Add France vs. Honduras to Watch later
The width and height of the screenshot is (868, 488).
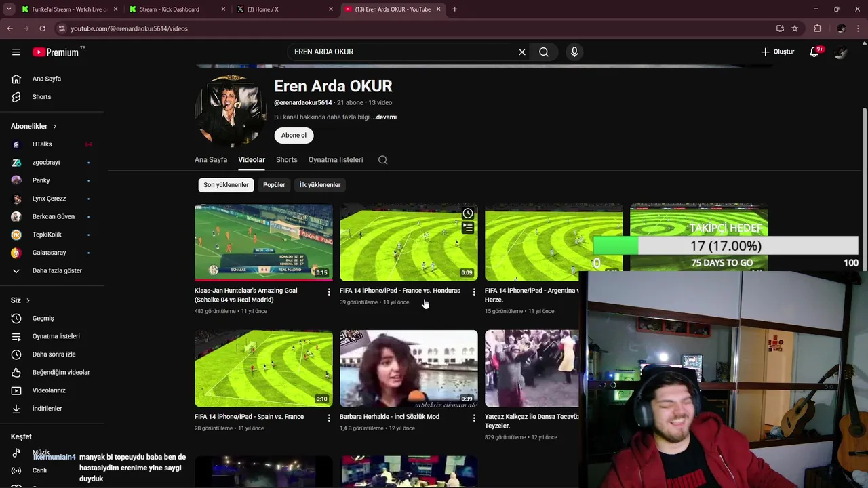click(468, 213)
